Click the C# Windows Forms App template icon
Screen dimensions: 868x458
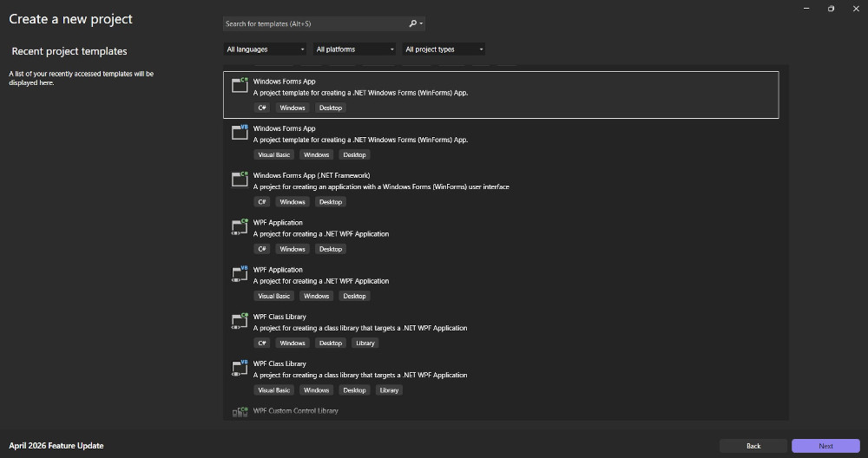click(x=240, y=85)
